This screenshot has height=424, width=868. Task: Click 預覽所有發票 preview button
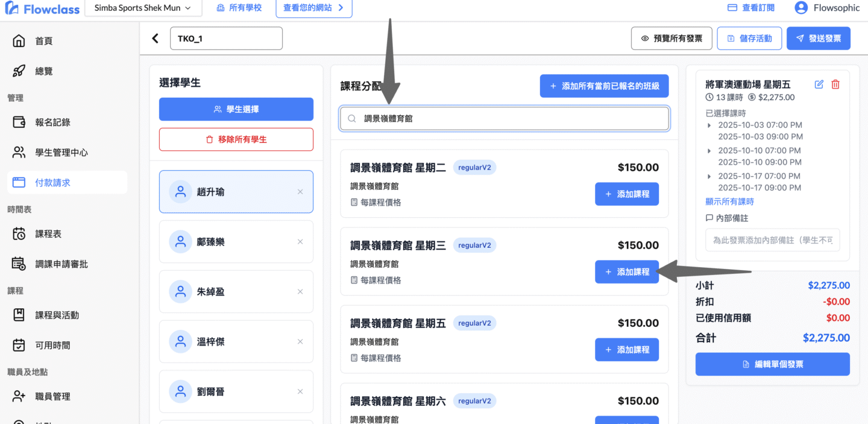click(671, 39)
